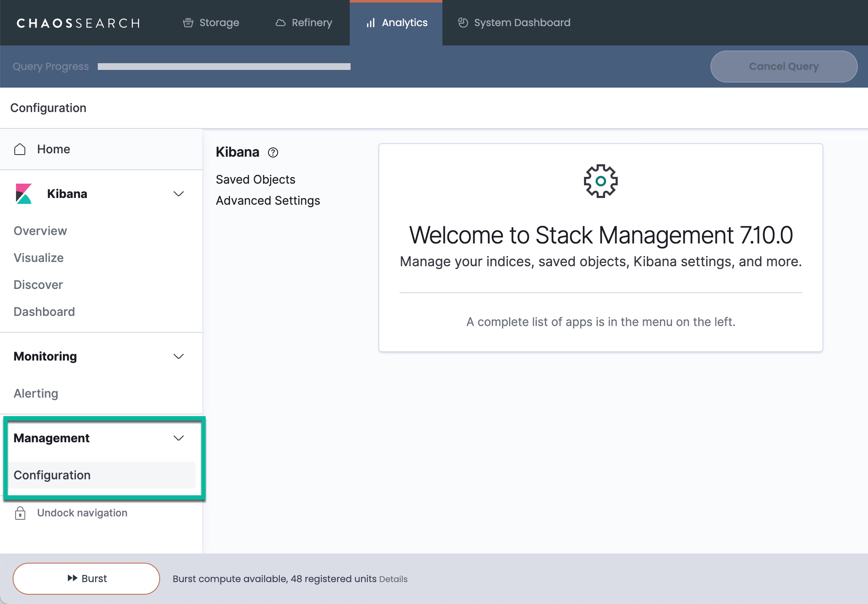The height and width of the screenshot is (604, 868).
Task: Collapse the Monitoring section chevron
Action: click(179, 356)
